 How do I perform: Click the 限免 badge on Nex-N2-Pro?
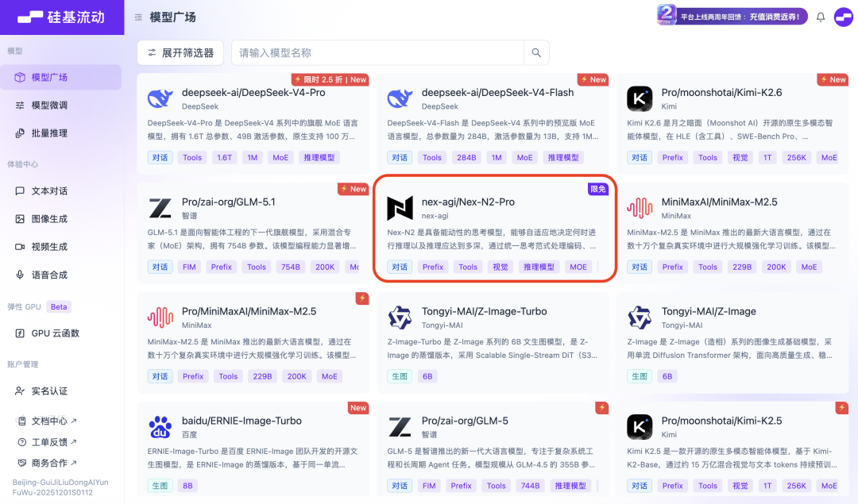598,189
